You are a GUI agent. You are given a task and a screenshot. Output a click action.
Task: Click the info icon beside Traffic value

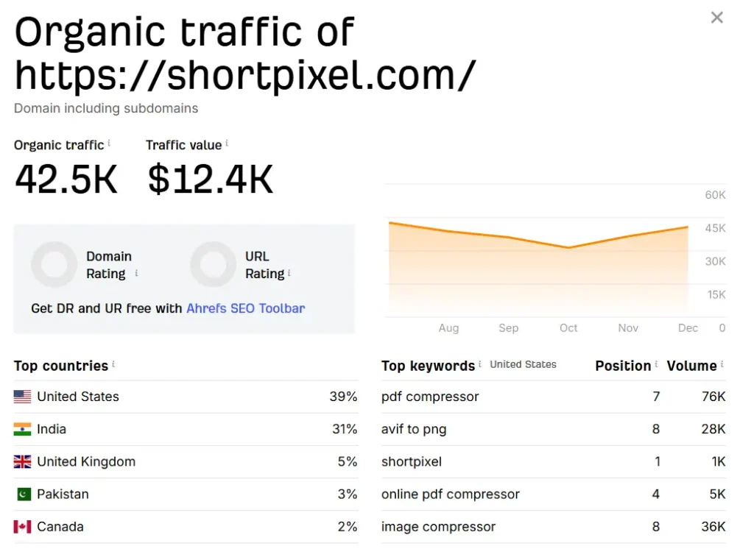227,143
